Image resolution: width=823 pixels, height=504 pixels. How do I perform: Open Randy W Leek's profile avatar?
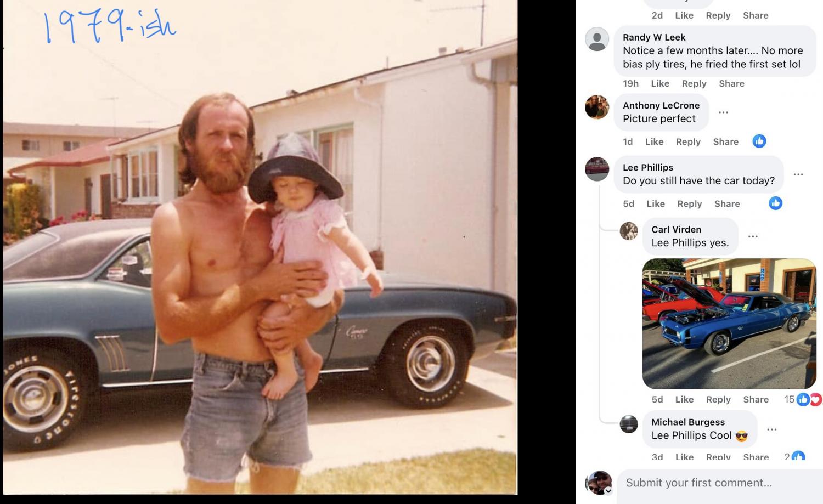pyautogui.click(x=597, y=39)
